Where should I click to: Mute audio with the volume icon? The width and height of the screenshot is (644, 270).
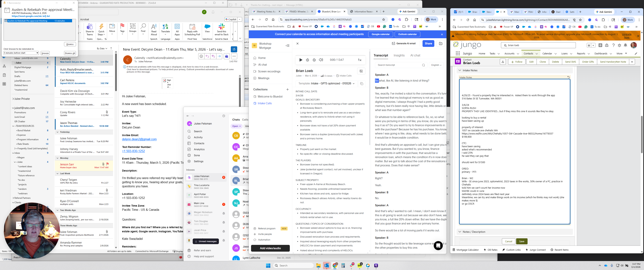click(x=321, y=60)
